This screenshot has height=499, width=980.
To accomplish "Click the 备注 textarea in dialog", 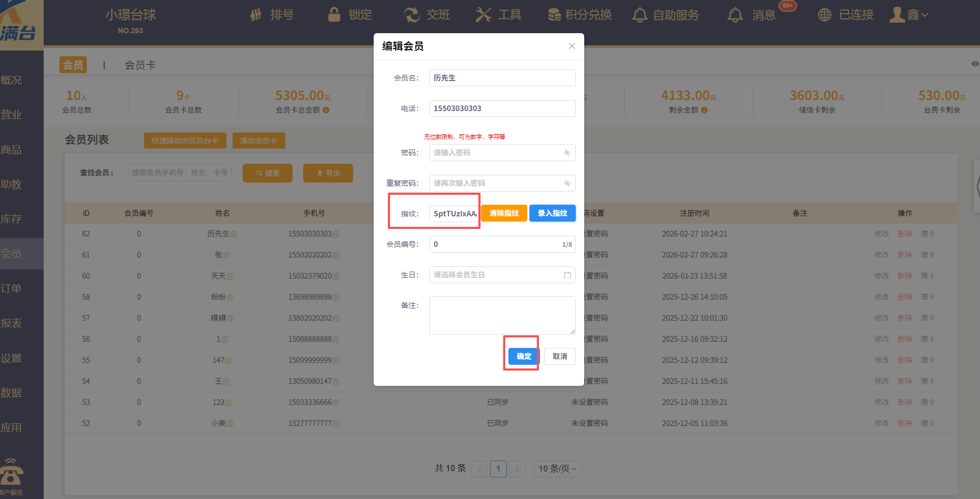I will [502, 315].
